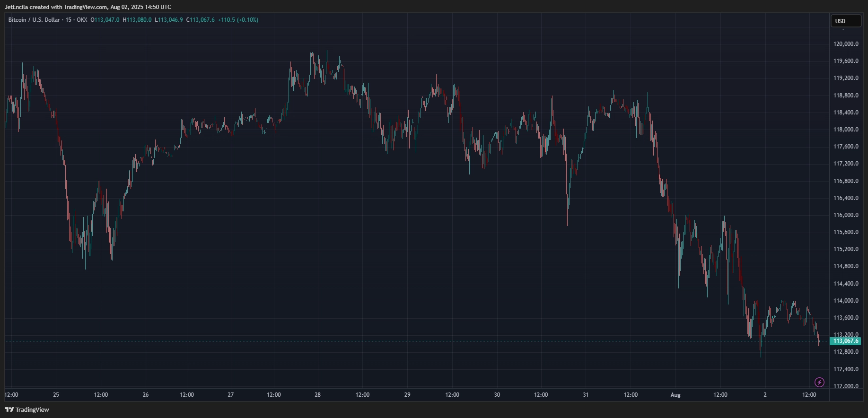Click the current price label 113,067.6
Screen dimensions: 868x418
[x=845, y=341]
